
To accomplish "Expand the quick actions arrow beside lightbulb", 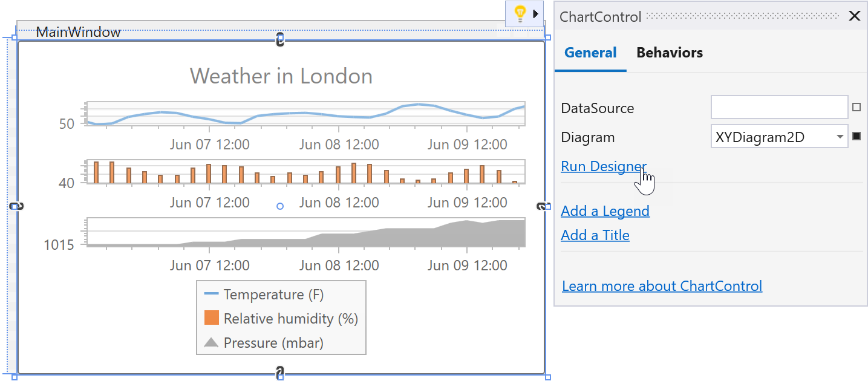I will 536,13.
